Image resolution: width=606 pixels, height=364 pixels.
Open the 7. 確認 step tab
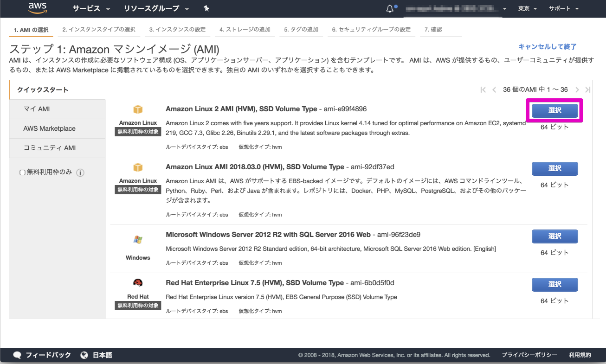[x=441, y=30]
